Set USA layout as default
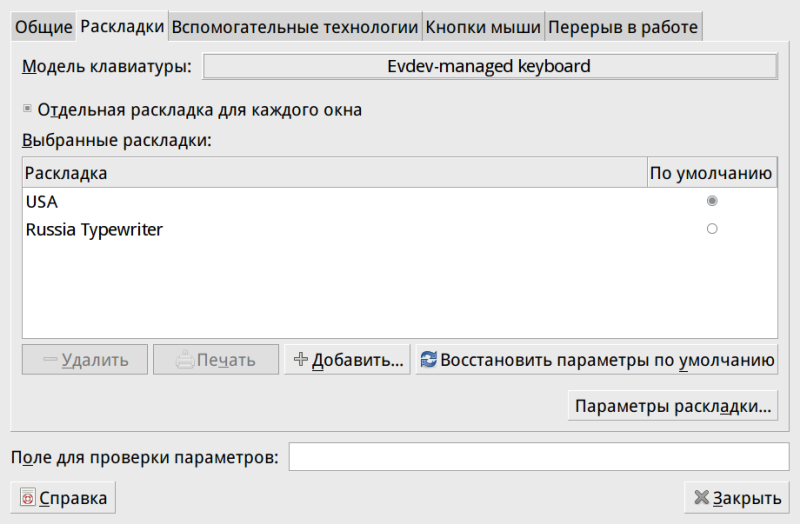Viewport: 800px width, 524px height. coord(712,201)
